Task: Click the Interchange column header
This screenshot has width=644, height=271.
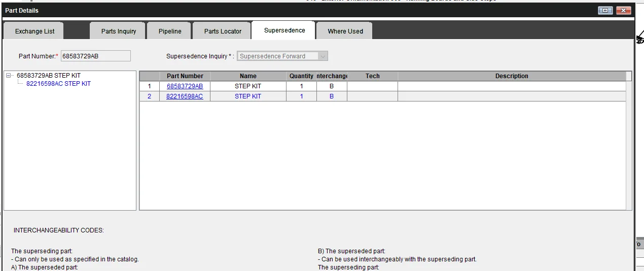Action: [x=332, y=76]
